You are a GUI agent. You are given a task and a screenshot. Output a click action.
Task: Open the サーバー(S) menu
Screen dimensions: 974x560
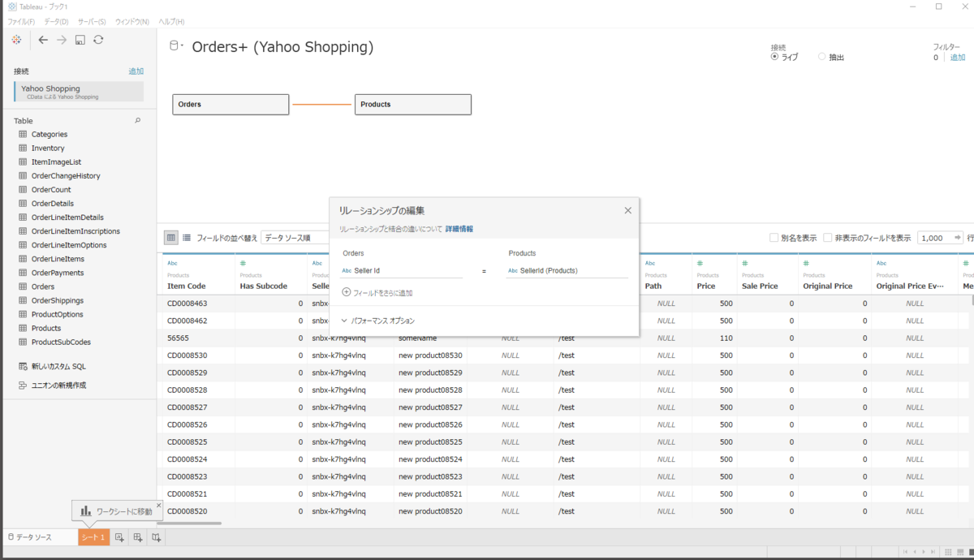pos(92,21)
